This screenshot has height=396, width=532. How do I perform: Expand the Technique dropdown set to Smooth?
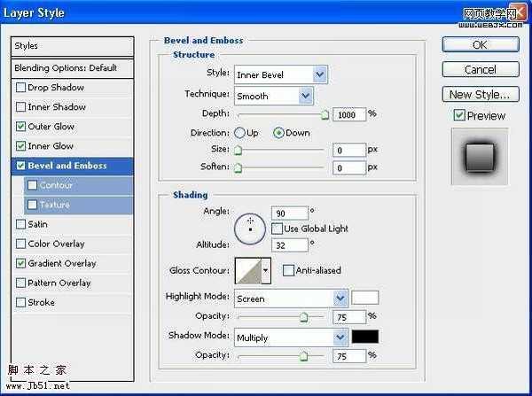pyautogui.click(x=273, y=96)
